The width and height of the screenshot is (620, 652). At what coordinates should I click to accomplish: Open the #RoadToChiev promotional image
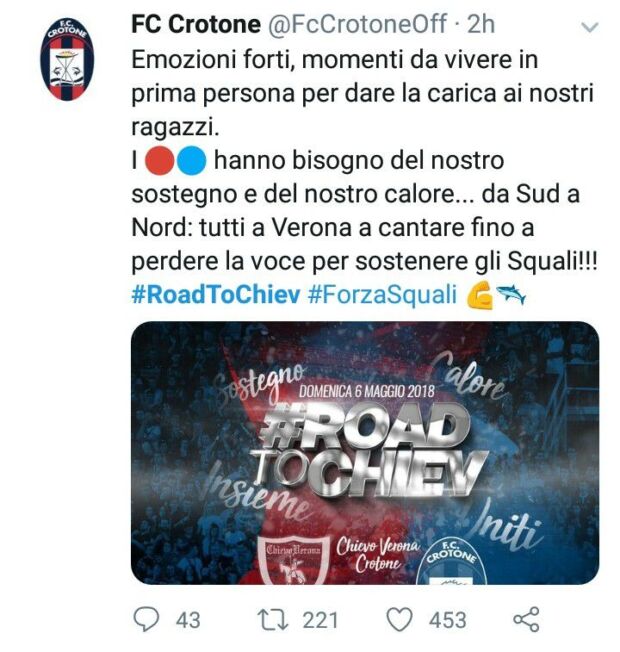click(365, 452)
